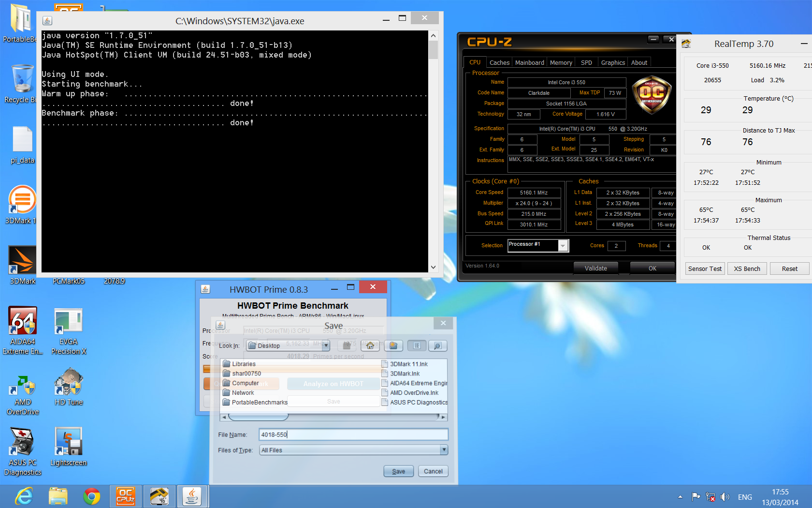Open the Memory tab in CPU-Z
Viewport: 812px width, 508px height.
(561, 62)
